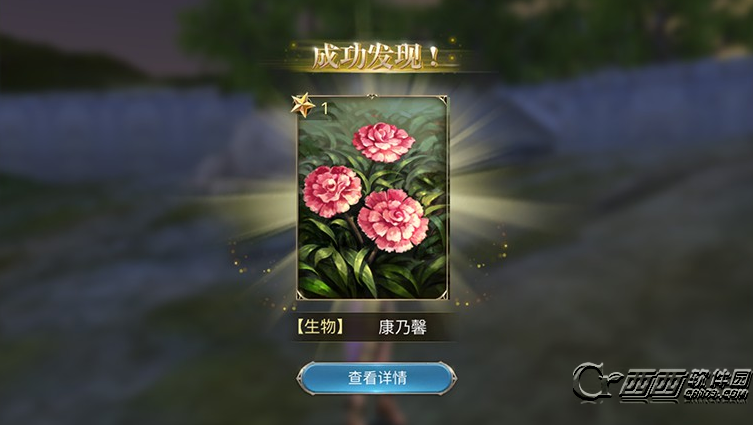Click the star level number 1
Screen dimensions: 753x425
[325, 109]
